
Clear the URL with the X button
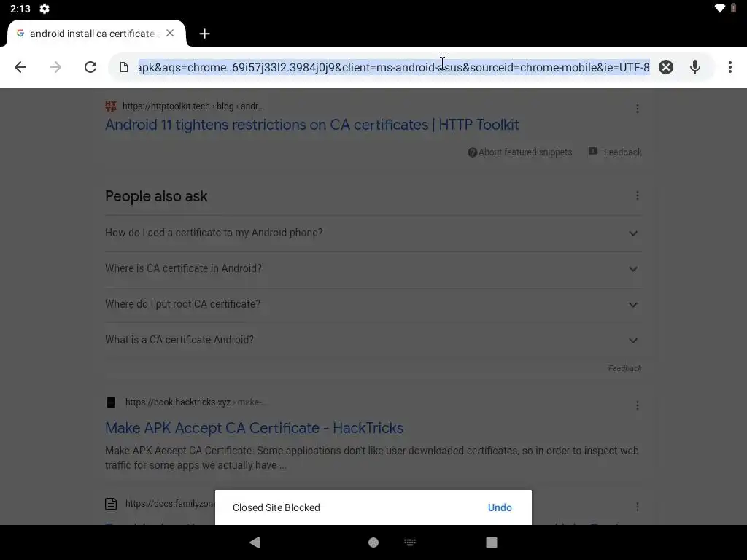click(666, 67)
